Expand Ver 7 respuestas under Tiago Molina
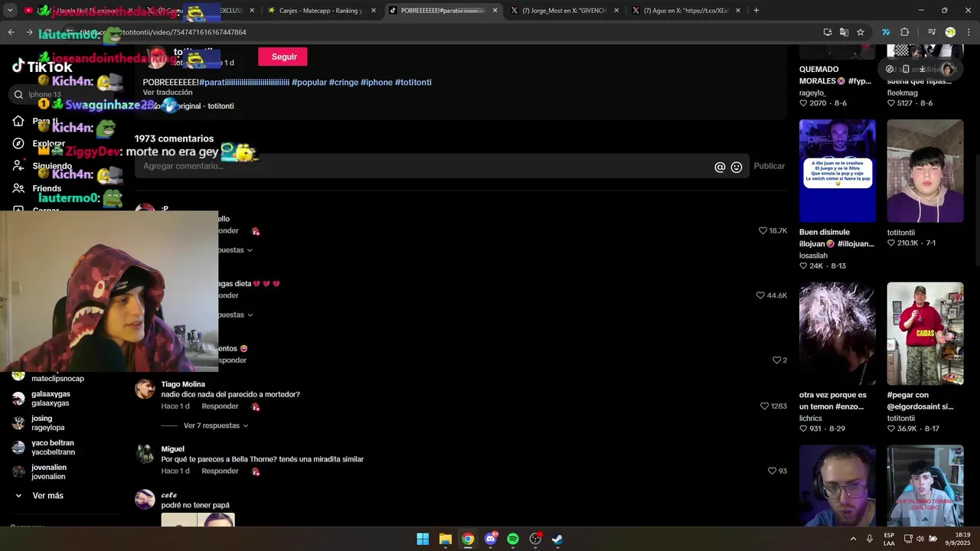Image resolution: width=980 pixels, height=551 pixels. point(215,425)
